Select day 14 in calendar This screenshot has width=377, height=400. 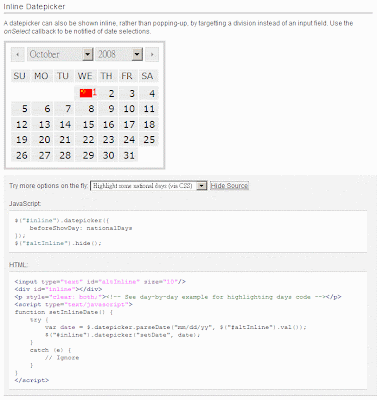coord(64,124)
